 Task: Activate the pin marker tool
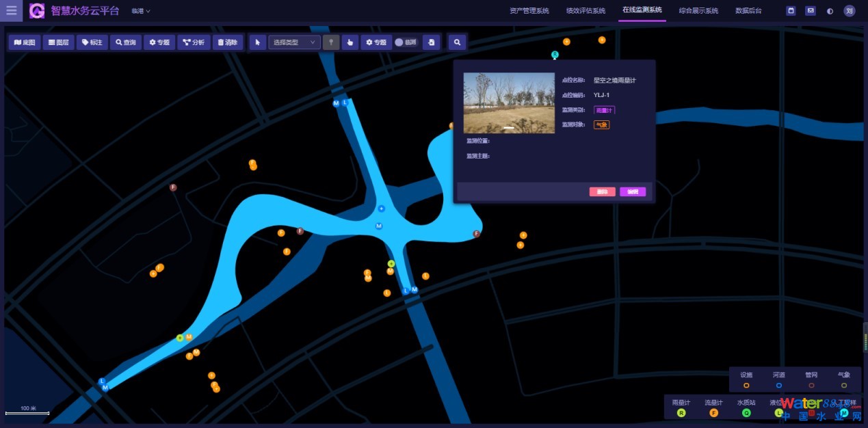[x=331, y=42]
